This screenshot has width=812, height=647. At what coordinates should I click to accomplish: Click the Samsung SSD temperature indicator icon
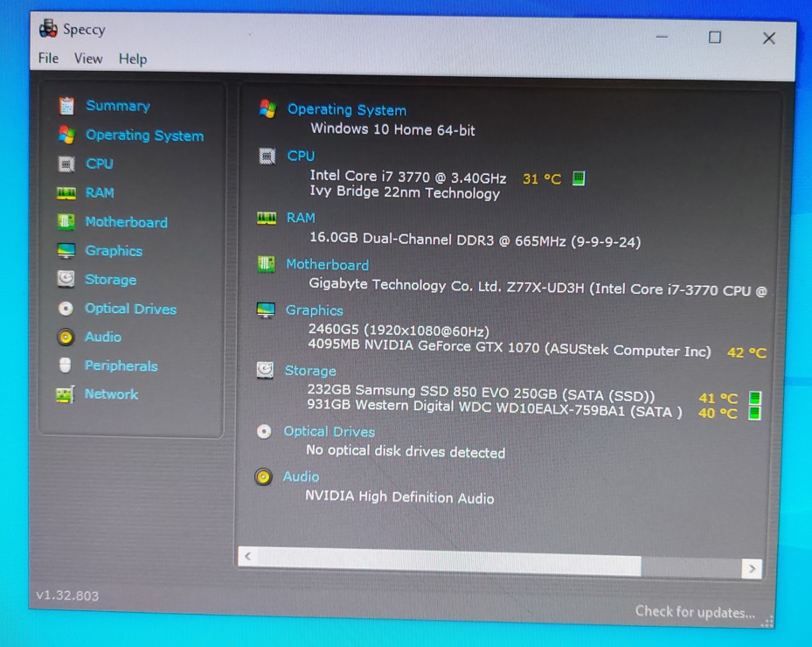(x=754, y=398)
